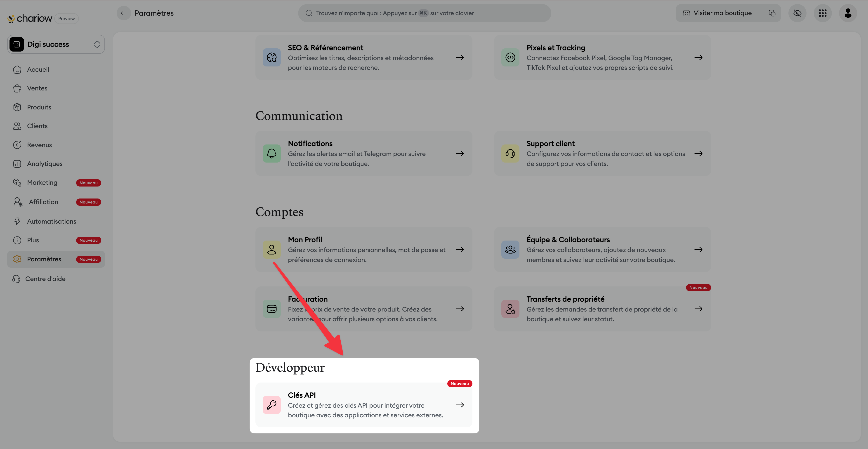Open Automatisations from the sidebar
868x449 pixels.
(51, 221)
